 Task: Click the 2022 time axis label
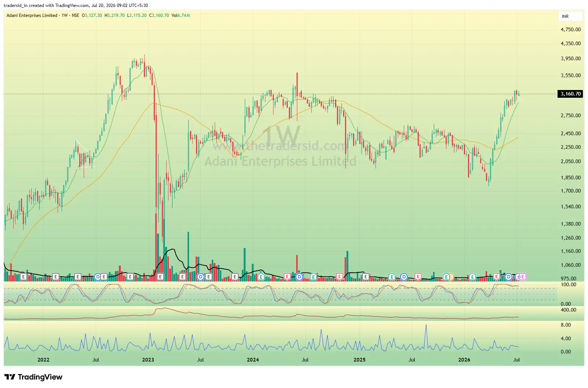pos(43,360)
